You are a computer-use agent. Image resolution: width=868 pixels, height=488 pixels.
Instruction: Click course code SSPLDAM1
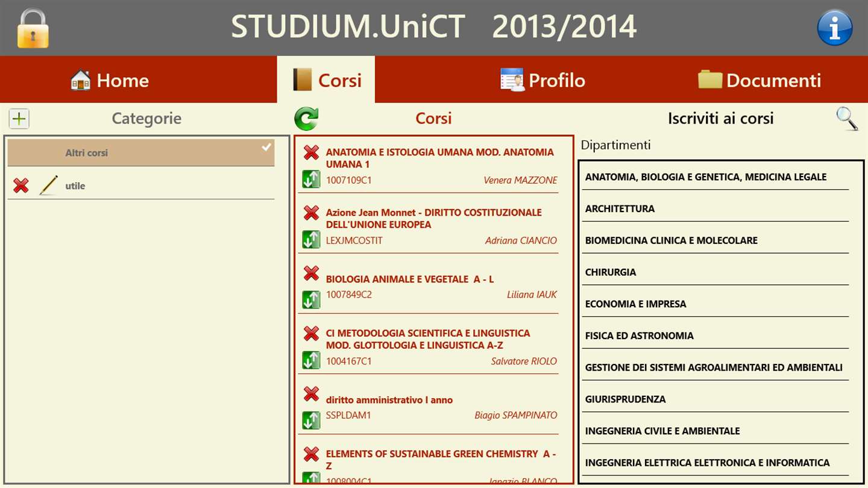[x=348, y=415]
